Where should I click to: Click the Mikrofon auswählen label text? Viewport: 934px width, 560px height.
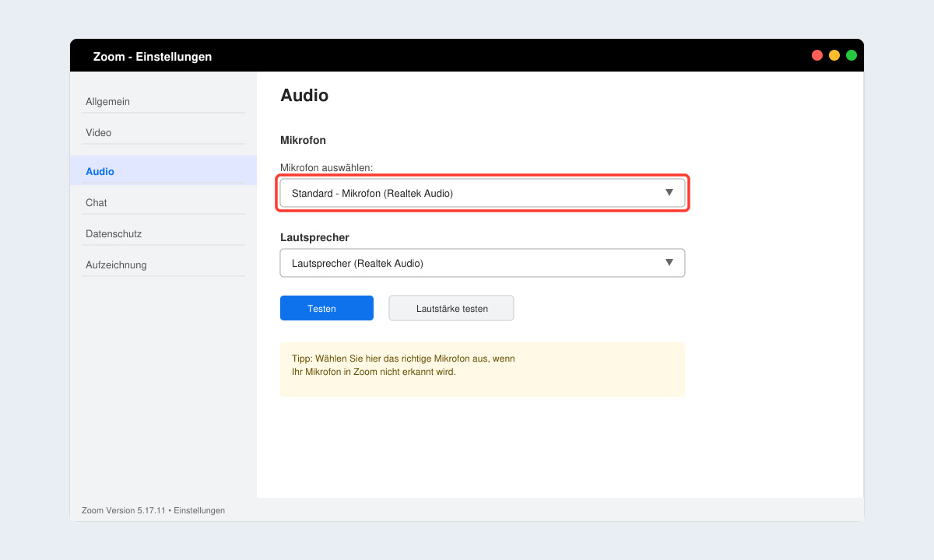[x=327, y=167]
